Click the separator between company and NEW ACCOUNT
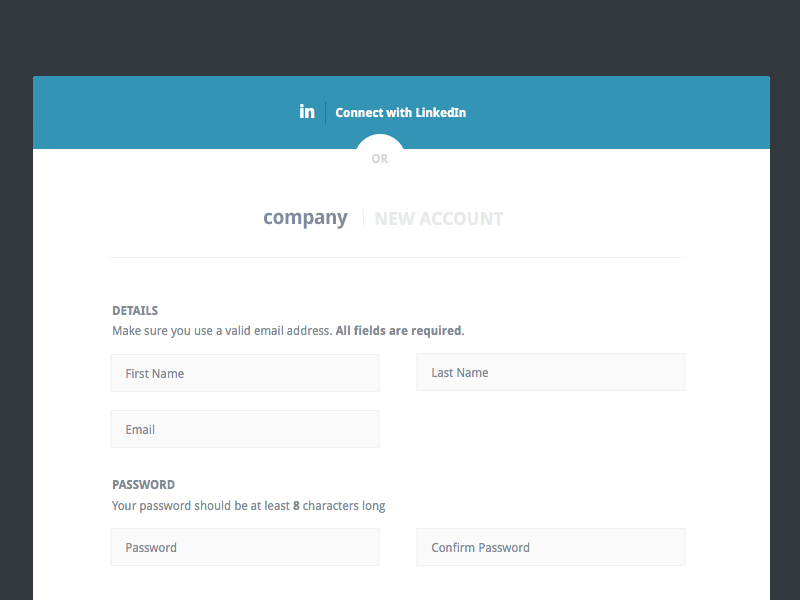Screen dimensions: 800x600 pos(363,217)
